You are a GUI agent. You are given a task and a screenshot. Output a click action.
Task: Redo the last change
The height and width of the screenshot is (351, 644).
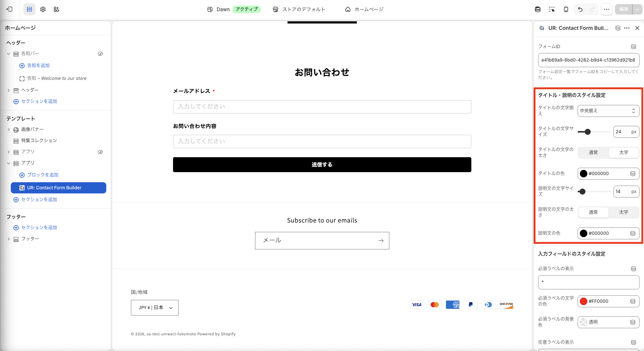(x=593, y=9)
